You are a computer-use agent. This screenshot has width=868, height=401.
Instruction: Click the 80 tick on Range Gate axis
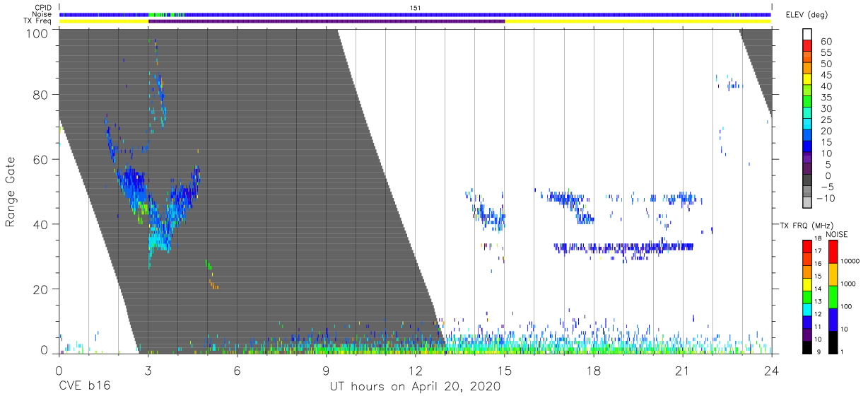click(41, 95)
